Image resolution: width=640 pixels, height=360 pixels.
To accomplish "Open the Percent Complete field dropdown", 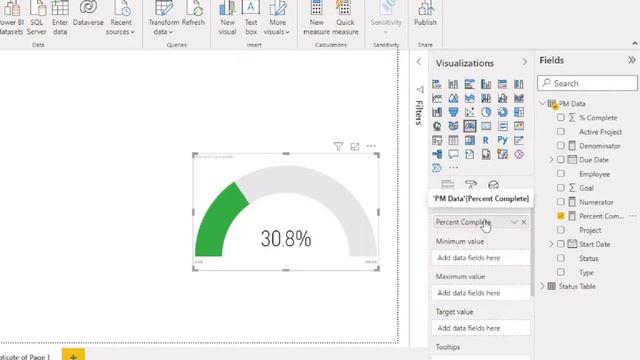I will 514,222.
